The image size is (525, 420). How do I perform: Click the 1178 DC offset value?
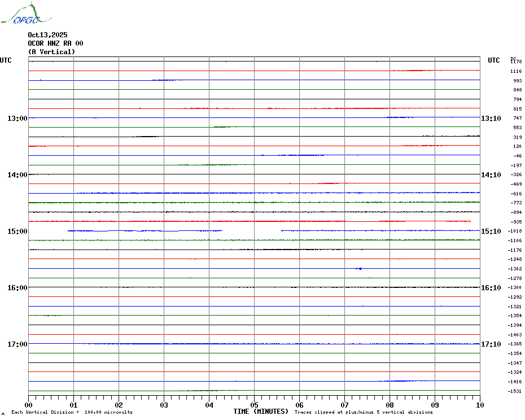click(516, 62)
